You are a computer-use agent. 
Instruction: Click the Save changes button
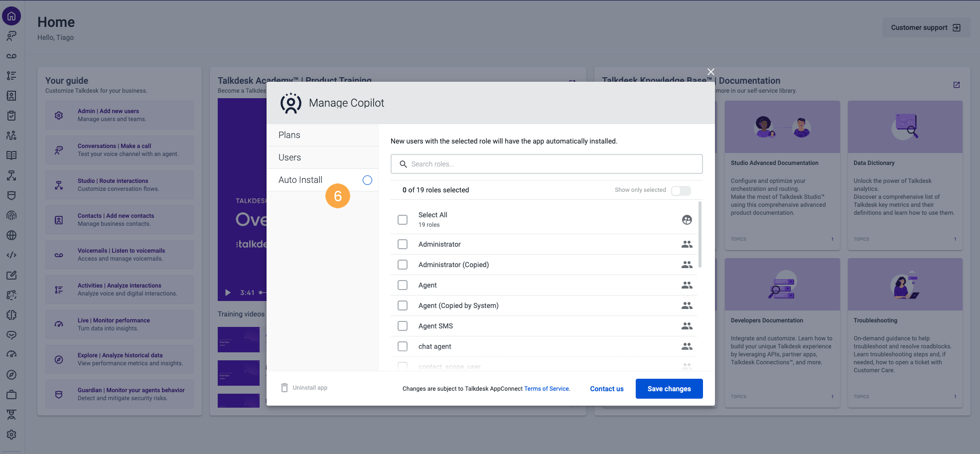[x=669, y=388]
